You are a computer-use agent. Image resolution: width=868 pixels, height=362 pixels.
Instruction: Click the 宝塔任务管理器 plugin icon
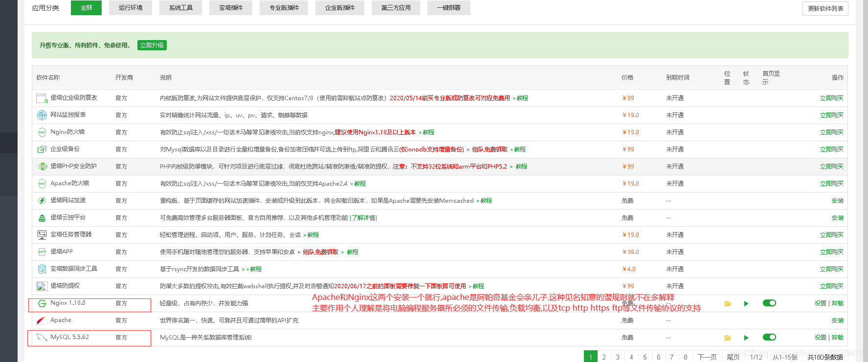[42, 235]
